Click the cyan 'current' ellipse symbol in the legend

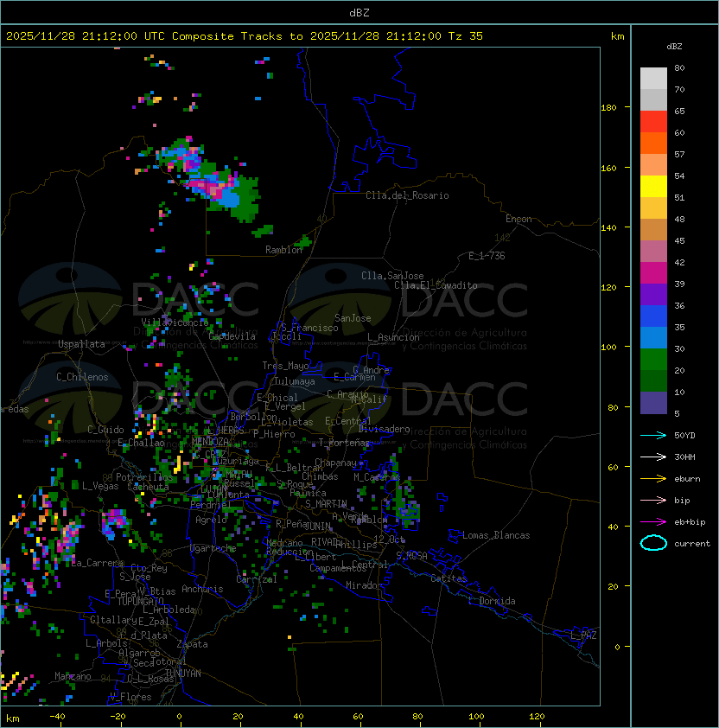pos(653,543)
